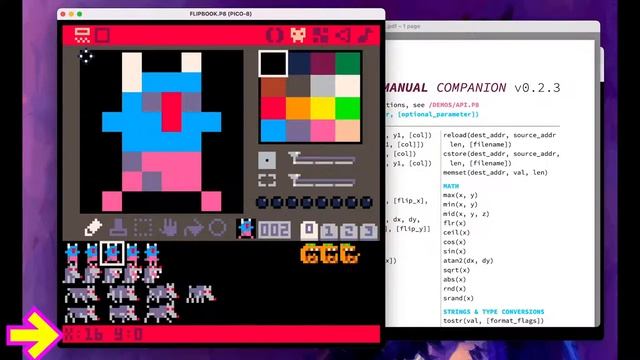The image size is (640, 360).
Task: Select the stamp tool
Action: click(118, 228)
